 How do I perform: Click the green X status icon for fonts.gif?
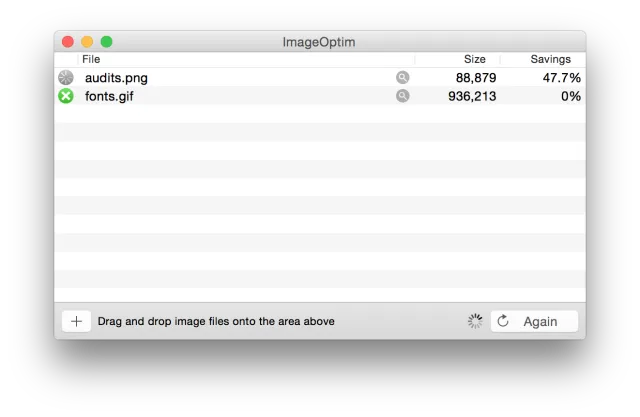point(66,96)
